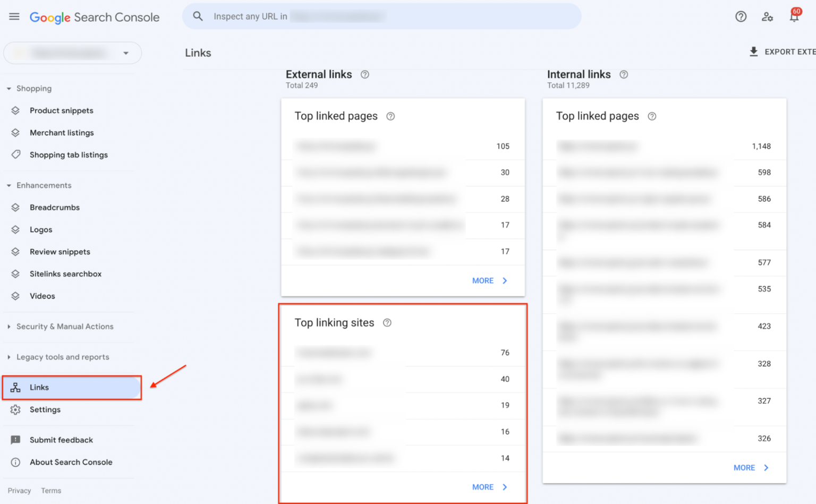Open the Merchant listings report
Viewport: 816px width, 504px height.
(x=62, y=132)
